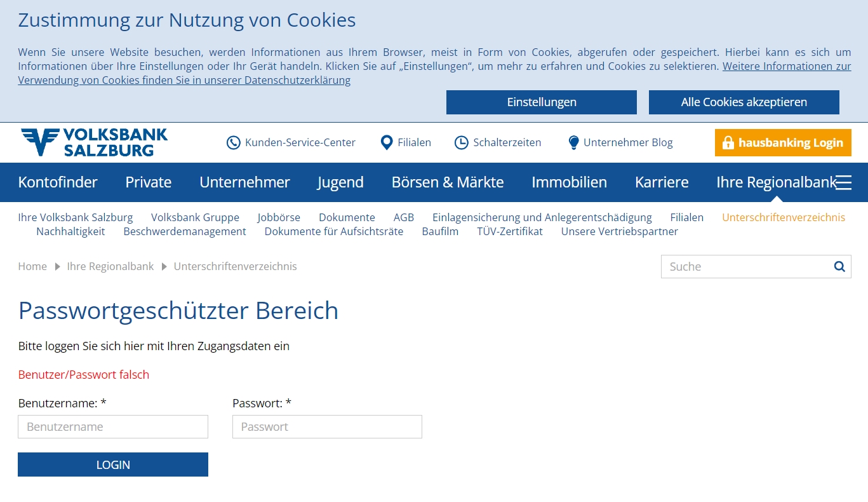Image resolution: width=868 pixels, height=502 pixels.
Task: Focus the Benutzername input field
Action: click(113, 426)
